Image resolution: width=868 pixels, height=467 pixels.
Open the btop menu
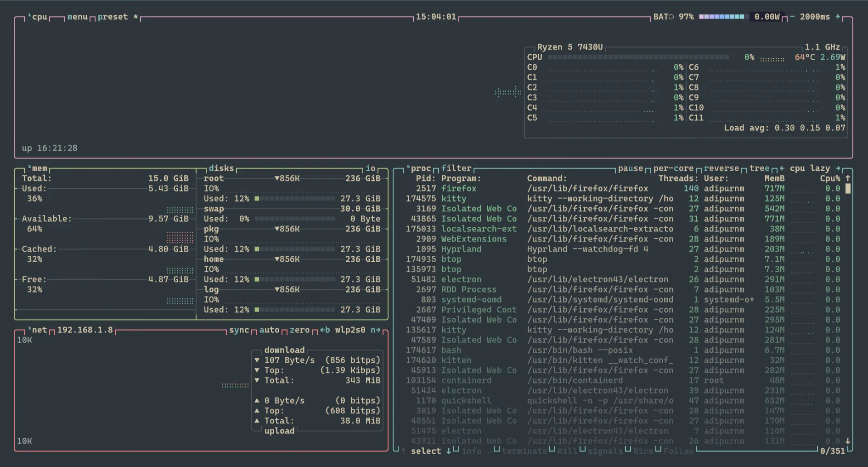tap(77, 17)
